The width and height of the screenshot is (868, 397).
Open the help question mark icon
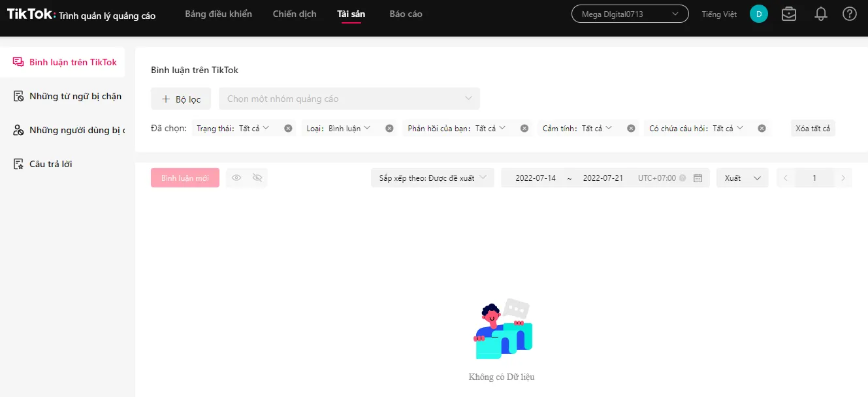(x=850, y=14)
